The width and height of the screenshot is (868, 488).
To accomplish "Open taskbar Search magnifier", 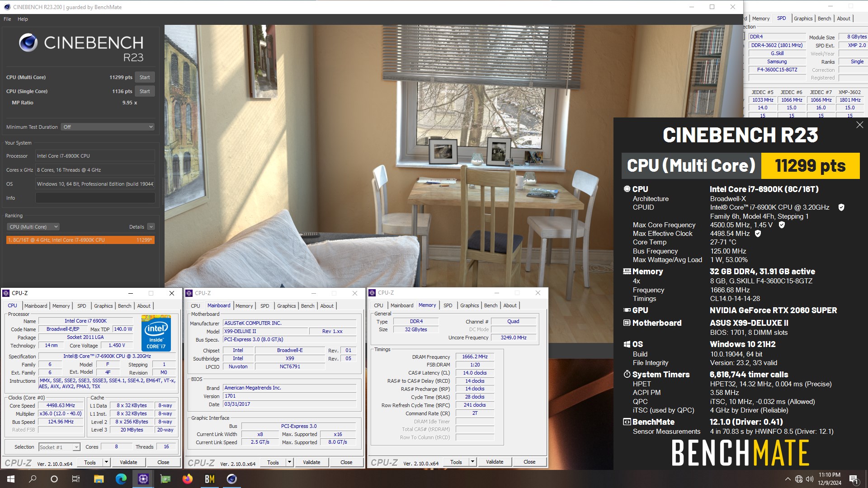I will tap(33, 479).
